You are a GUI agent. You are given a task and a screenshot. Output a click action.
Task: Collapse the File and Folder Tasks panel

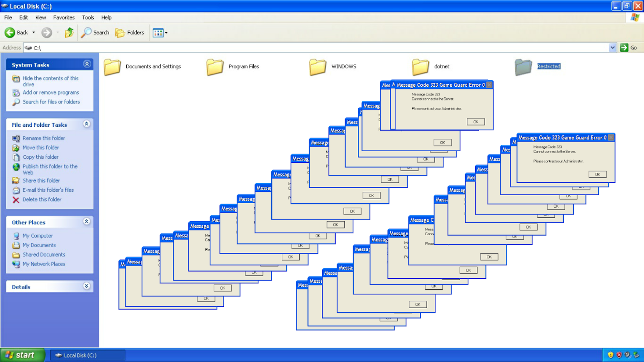click(x=87, y=124)
